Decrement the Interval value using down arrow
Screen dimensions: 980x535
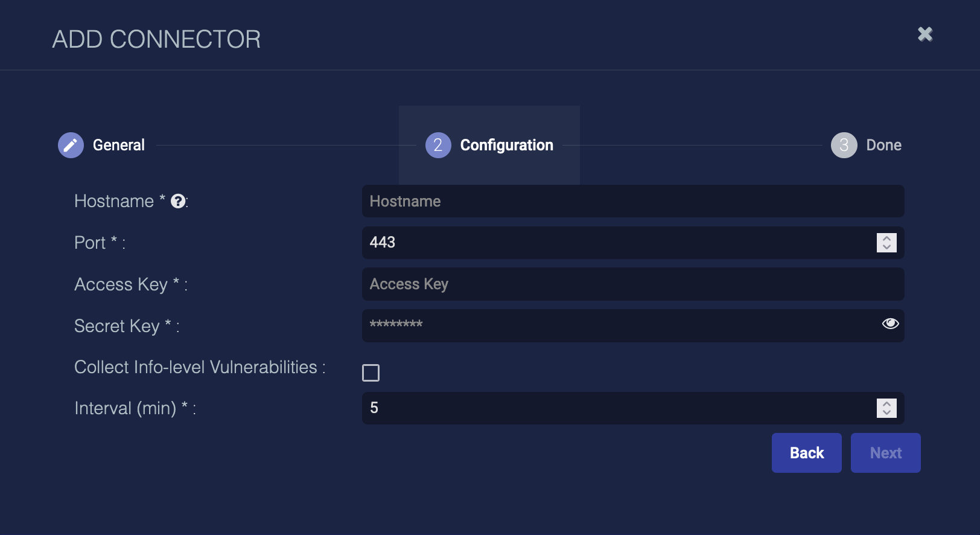coord(886,412)
